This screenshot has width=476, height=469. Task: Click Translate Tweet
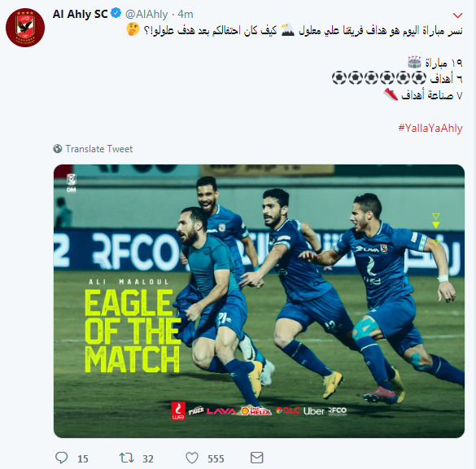click(99, 149)
